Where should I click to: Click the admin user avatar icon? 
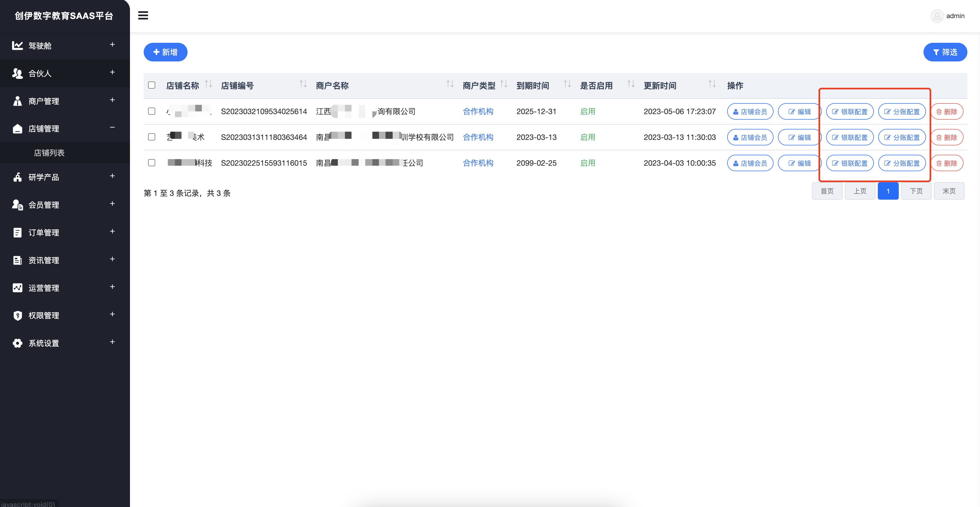(x=937, y=16)
